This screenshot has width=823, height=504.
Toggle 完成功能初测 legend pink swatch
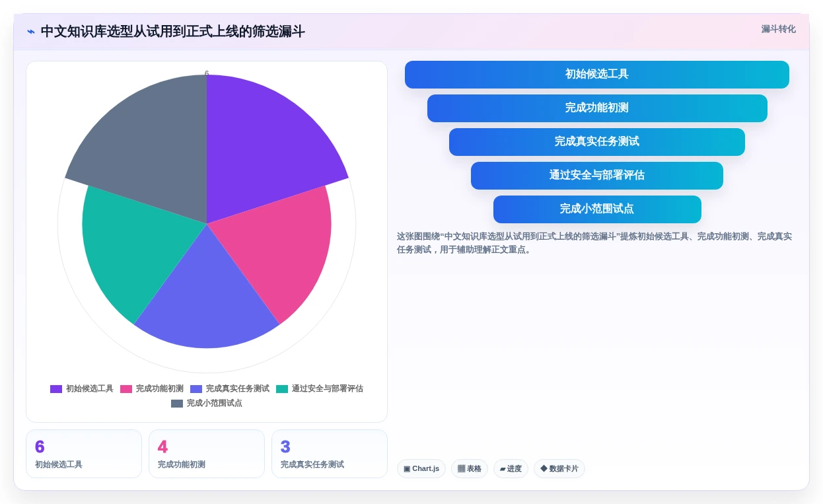click(126, 389)
